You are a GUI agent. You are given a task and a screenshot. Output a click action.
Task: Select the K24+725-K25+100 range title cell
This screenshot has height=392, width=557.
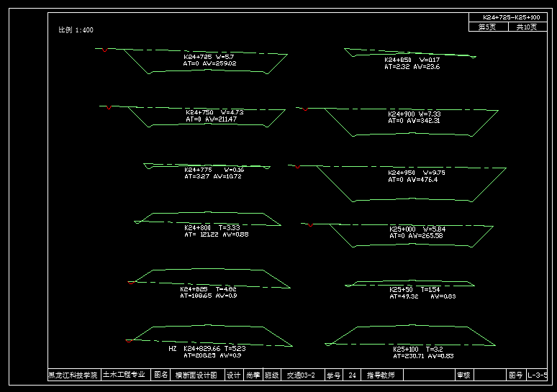tap(511, 17)
